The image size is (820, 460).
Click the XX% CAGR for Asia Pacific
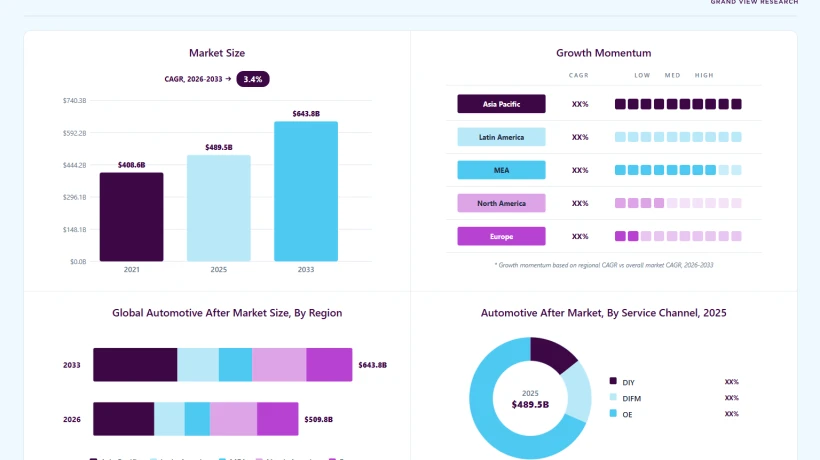coord(580,104)
